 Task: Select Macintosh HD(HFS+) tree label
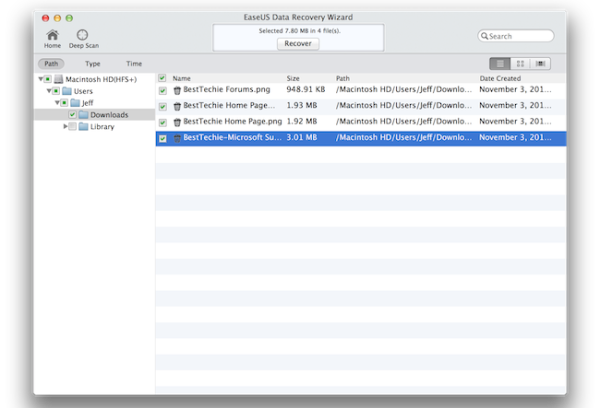coord(101,79)
